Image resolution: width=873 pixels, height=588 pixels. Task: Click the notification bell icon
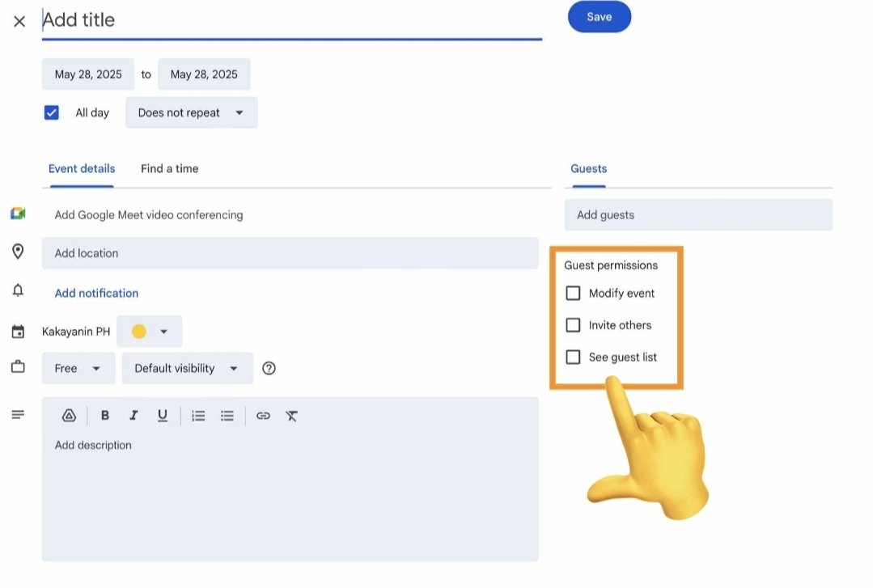(x=18, y=290)
